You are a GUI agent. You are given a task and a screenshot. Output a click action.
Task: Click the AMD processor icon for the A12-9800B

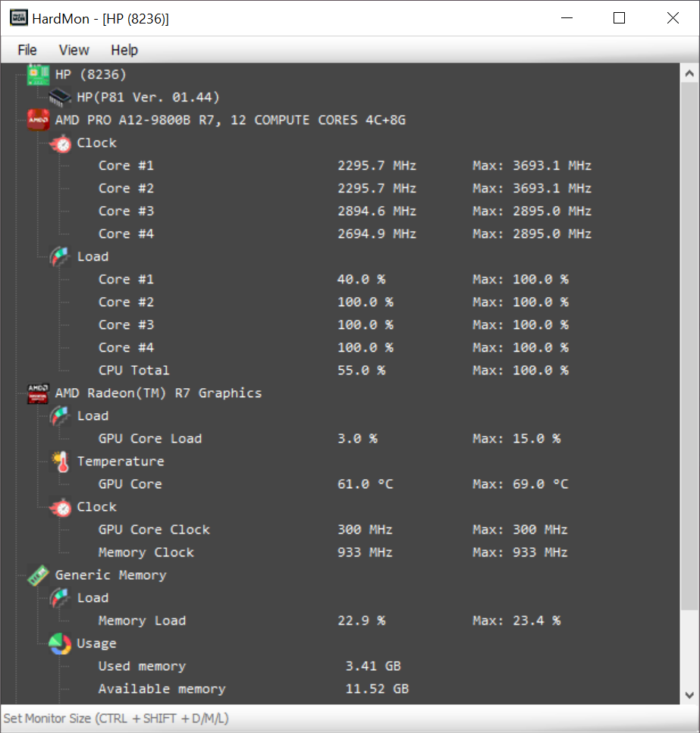tap(38, 120)
